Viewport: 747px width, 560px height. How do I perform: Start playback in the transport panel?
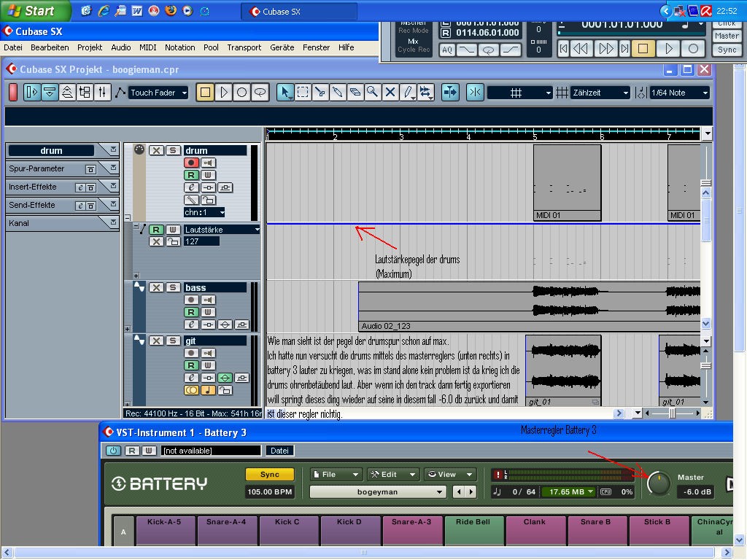pyautogui.click(x=668, y=49)
